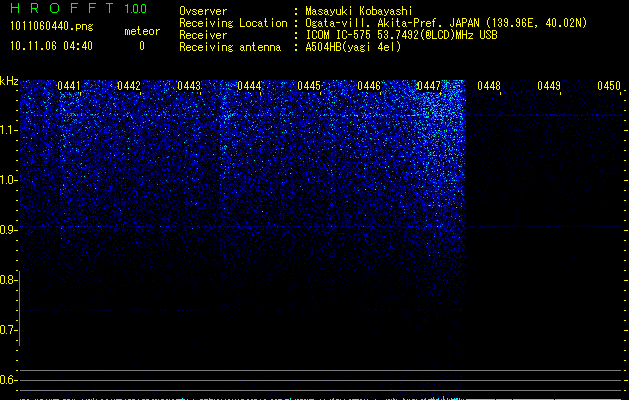Click the Receiving Location label
The width and height of the screenshot is (629, 400).
point(233,23)
